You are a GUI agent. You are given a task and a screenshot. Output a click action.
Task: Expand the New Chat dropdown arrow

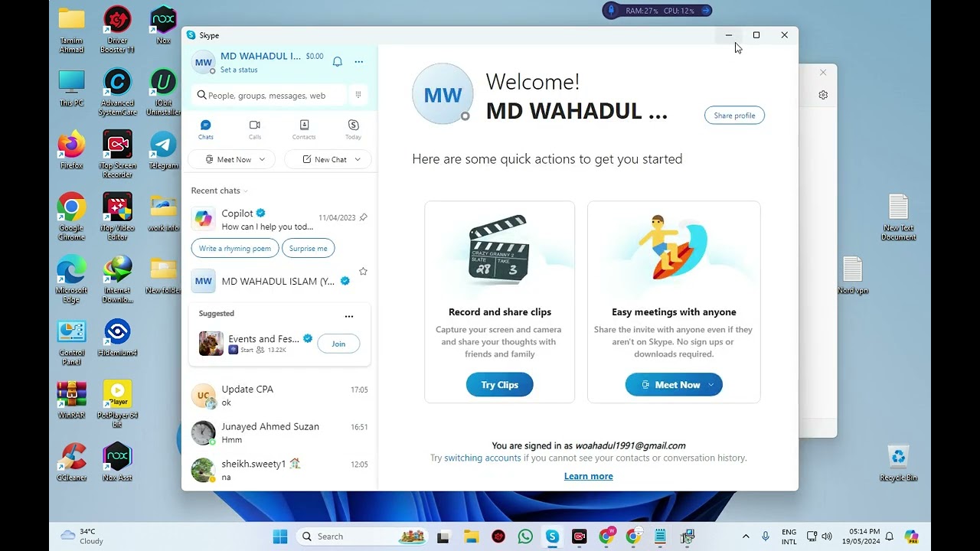tap(358, 159)
